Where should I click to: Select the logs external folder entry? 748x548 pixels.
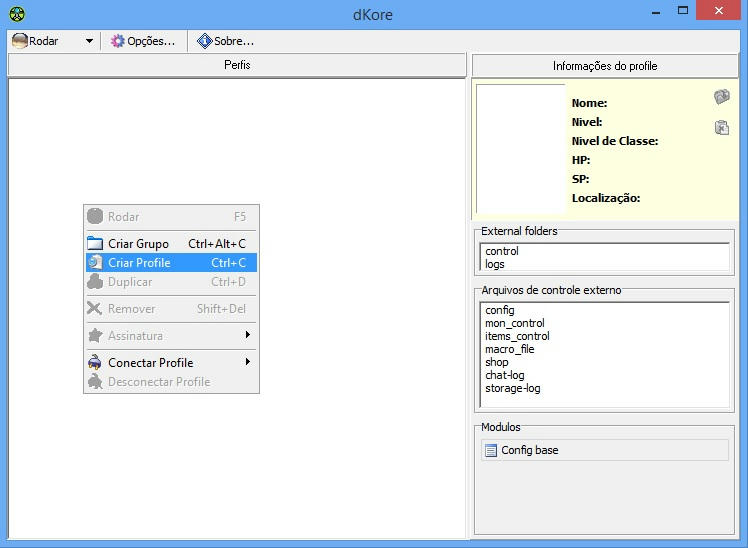click(x=495, y=264)
